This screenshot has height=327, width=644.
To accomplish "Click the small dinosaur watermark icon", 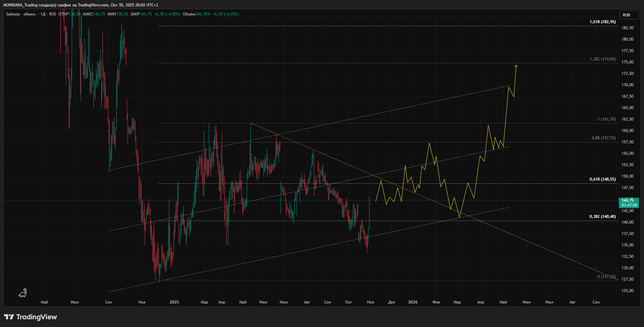I will [23, 292].
